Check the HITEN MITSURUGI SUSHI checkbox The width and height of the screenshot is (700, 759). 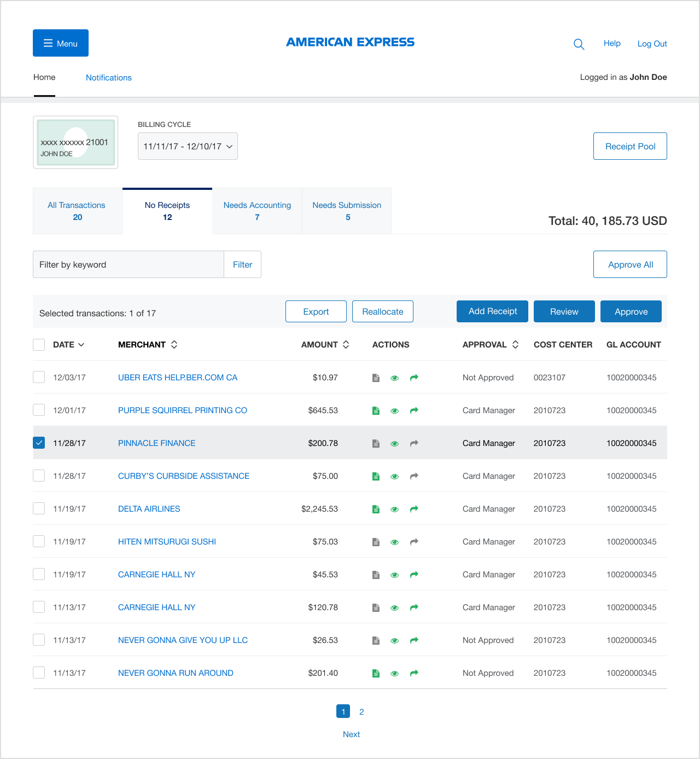(39, 541)
